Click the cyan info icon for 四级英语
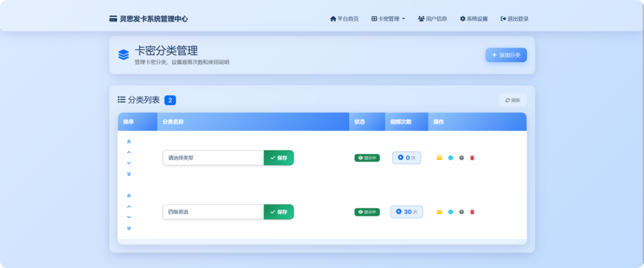The width and height of the screenshot is (644, 268). tap(450, 212)
